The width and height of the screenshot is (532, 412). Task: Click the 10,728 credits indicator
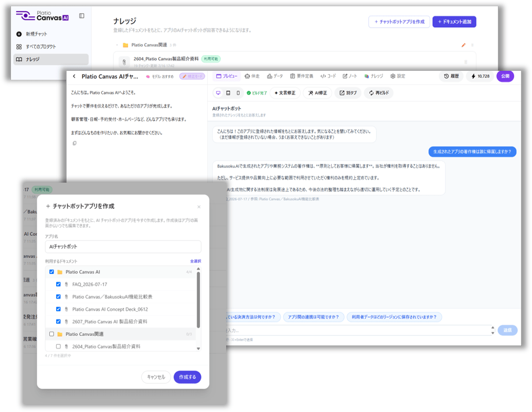480,76
